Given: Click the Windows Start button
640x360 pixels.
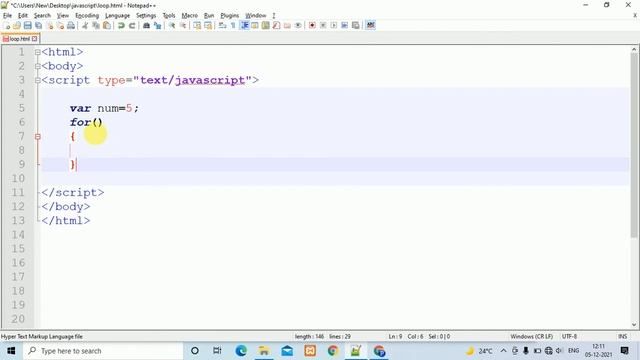Looking at the screenshot, I should (x=11, y=351).
